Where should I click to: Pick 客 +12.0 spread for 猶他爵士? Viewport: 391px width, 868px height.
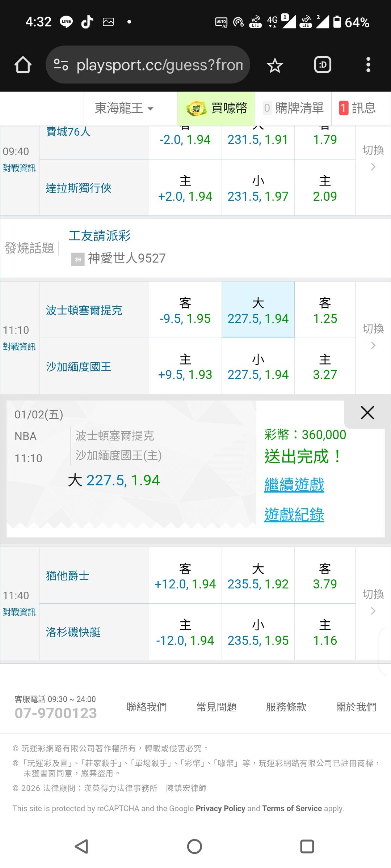pyautogui.click(x=185, y=576)
